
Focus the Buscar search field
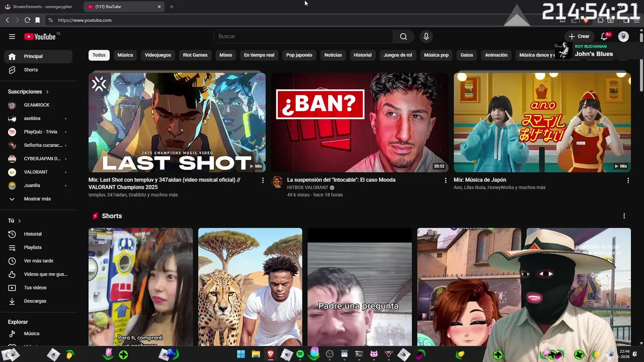(303, 36)
